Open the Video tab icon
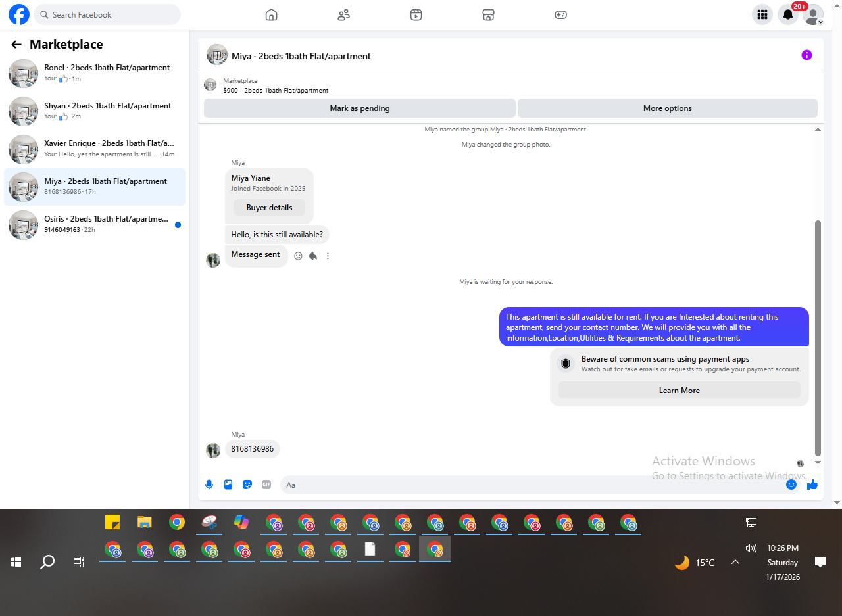The image size is (842, 616). coord(416,14)
